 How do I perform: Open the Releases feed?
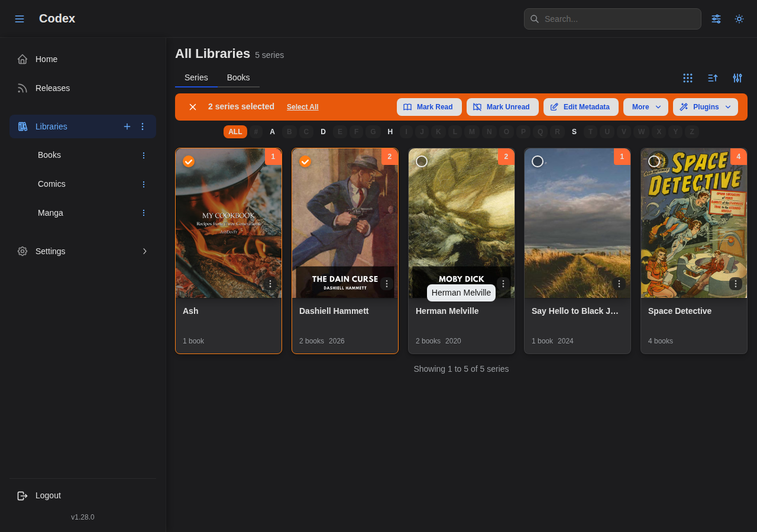click(x=83, y=88)
